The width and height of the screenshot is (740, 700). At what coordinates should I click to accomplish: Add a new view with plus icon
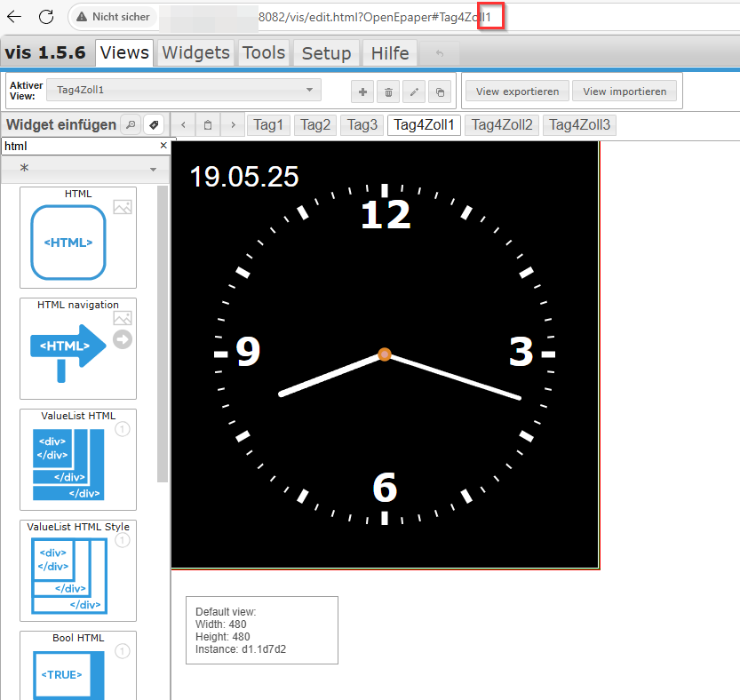[x=362, y=91]
